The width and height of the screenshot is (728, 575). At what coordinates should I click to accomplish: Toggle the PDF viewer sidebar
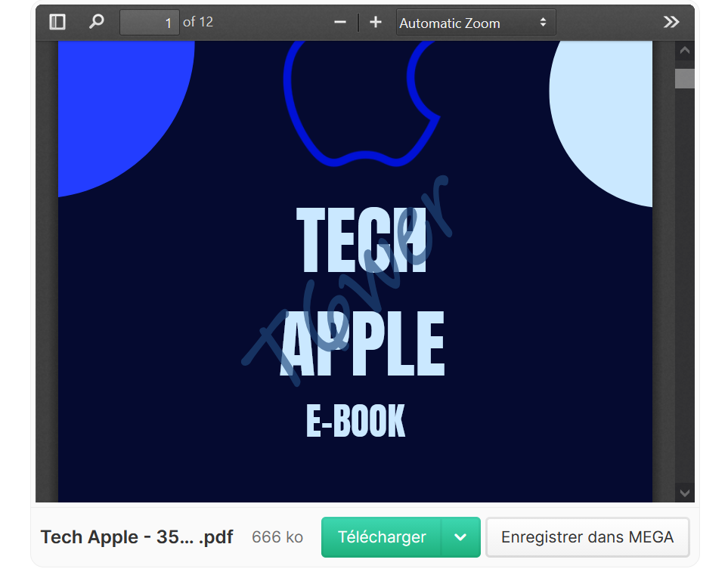tap(57, 22)
